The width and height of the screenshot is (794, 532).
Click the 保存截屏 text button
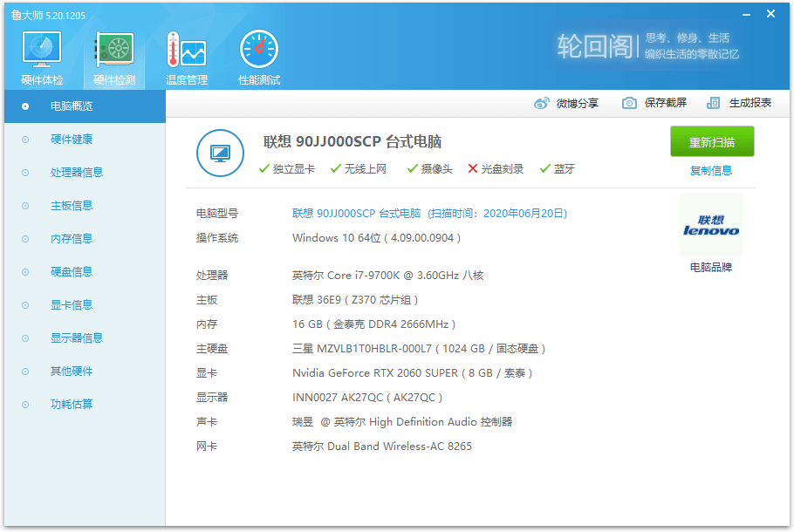(666, 103)
